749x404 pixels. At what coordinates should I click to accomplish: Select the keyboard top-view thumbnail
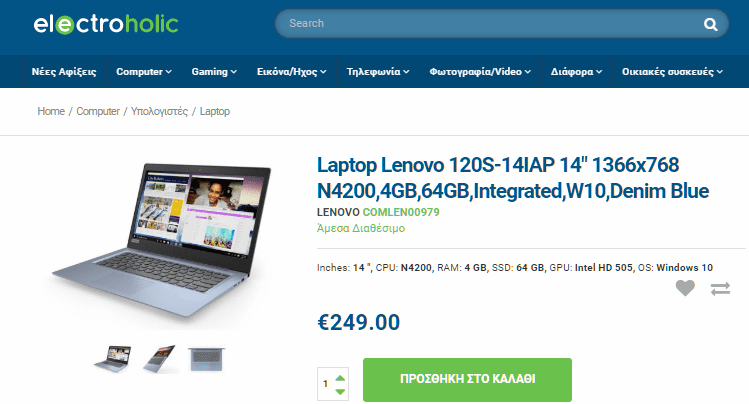[x=206, y=359]
